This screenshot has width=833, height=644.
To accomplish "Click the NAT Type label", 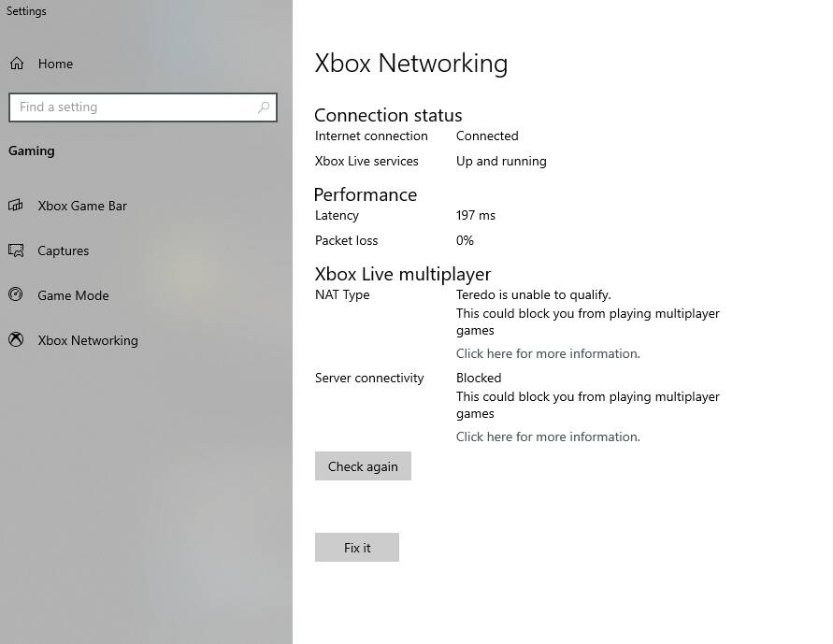I will click(x=342, y=294).
